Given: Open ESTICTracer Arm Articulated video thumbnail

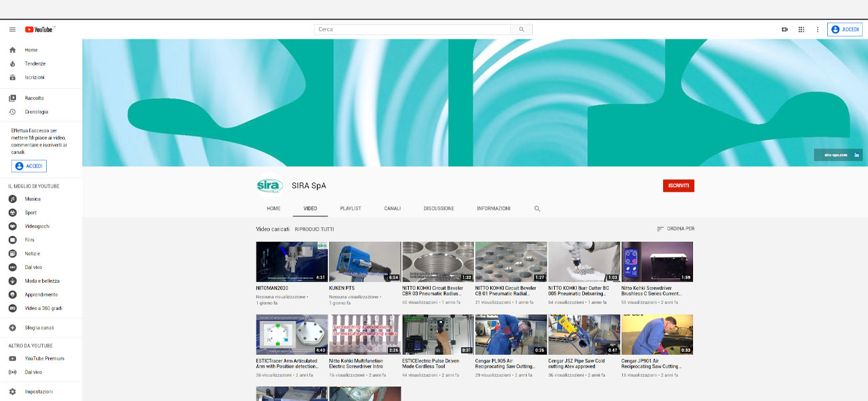Looking at the screenshot, I should (x=292, y=335).
